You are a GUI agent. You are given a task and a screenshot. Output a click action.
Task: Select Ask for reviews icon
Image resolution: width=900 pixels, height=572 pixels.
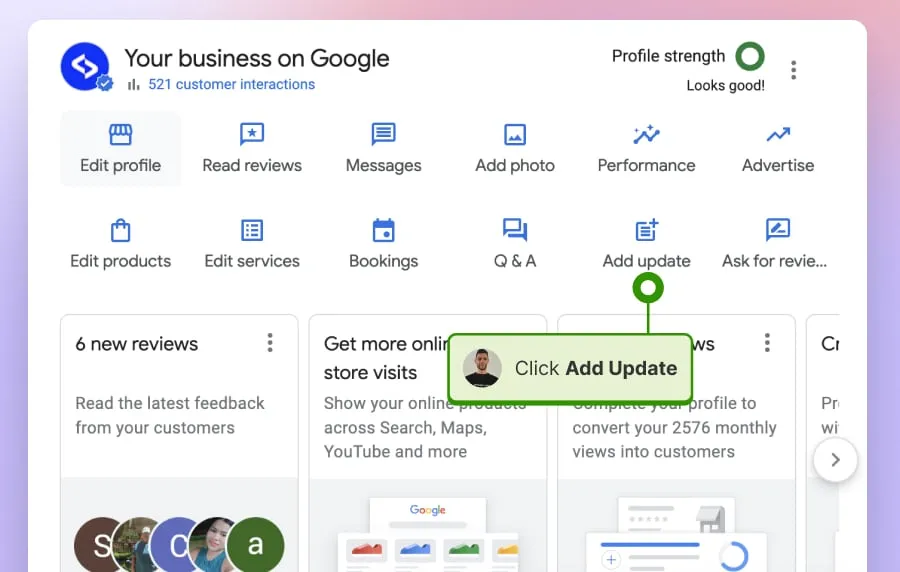778,229
